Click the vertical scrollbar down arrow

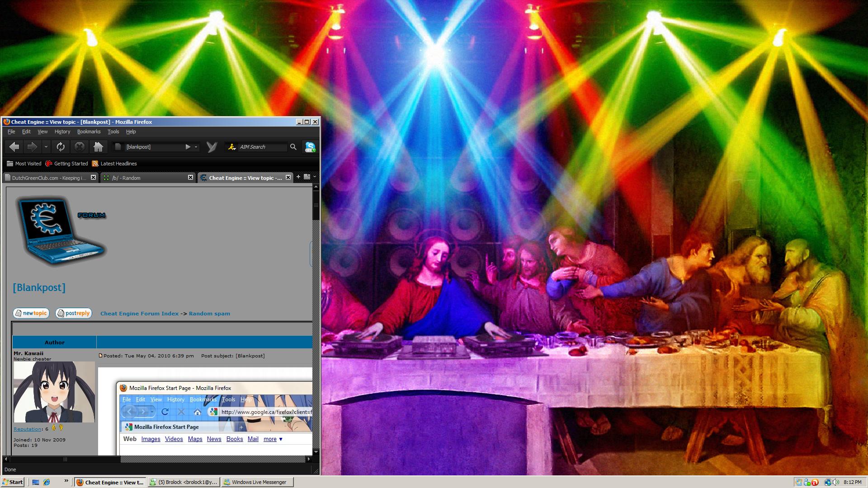click(x=316, y=451)
